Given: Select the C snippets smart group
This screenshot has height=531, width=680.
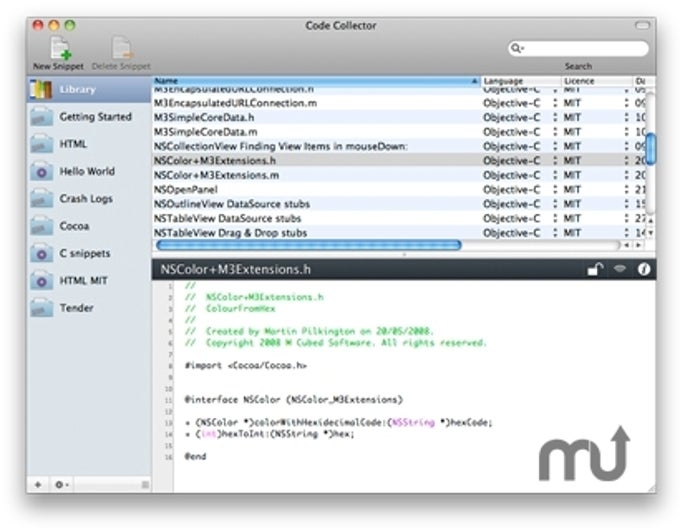Looking at the screenshot, I should [x=89, y=253].
